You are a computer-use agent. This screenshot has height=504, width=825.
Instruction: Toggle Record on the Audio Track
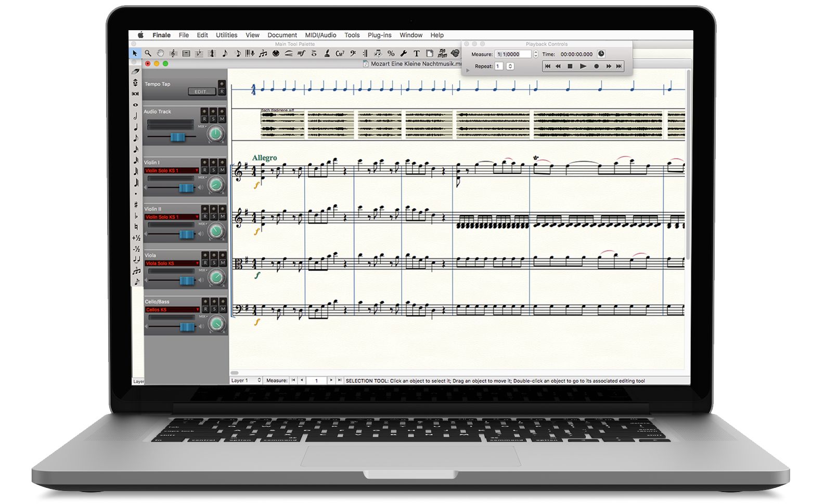204,119
